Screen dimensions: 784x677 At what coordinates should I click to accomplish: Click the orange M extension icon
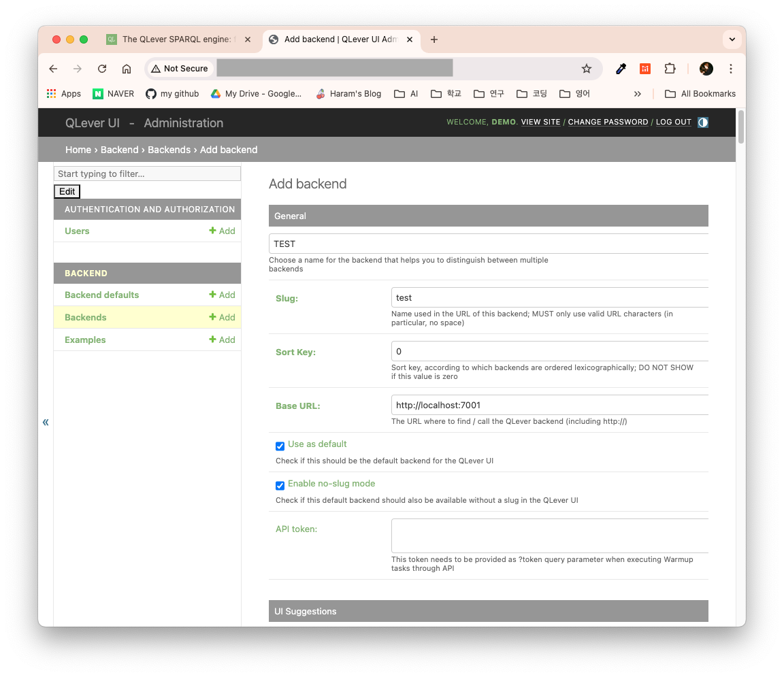pyautogui.click(x=645, y=68)
